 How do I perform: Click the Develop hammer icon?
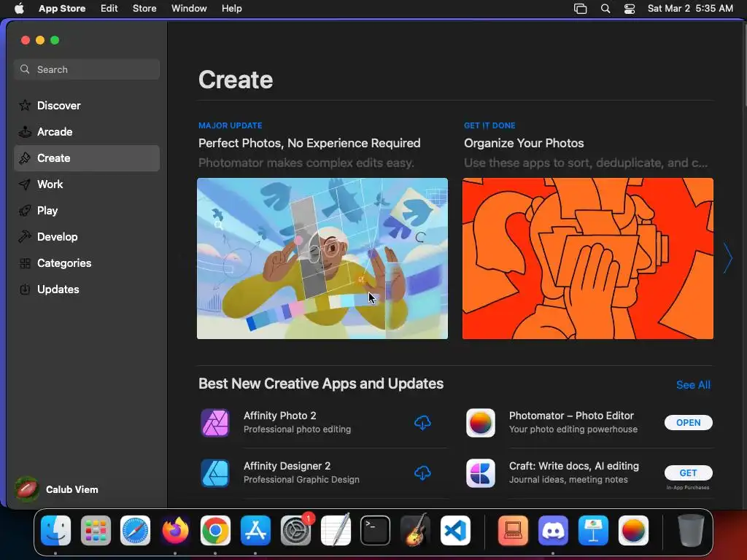tap(25, 237)
